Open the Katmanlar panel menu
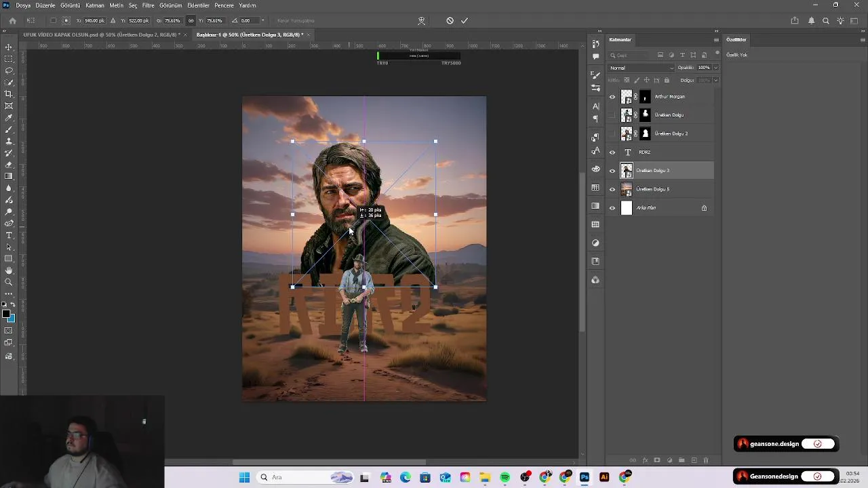 716,39
